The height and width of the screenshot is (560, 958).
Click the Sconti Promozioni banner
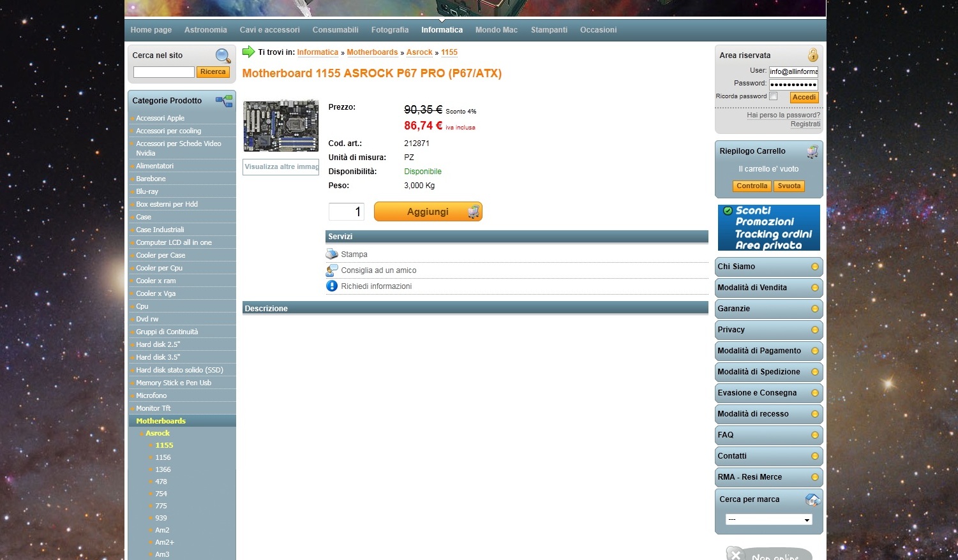click(768, 228)
